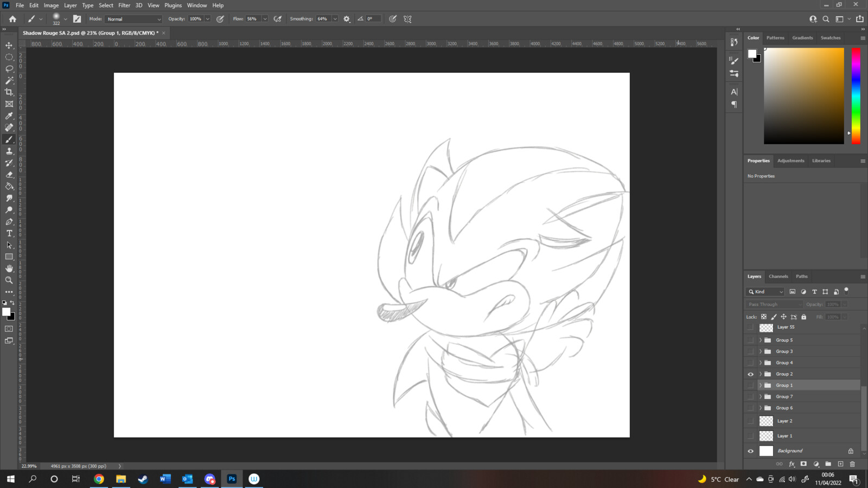This screenshot has height=488, width=868.
Task: Select the Pen tool
Action: click(9, 221)
